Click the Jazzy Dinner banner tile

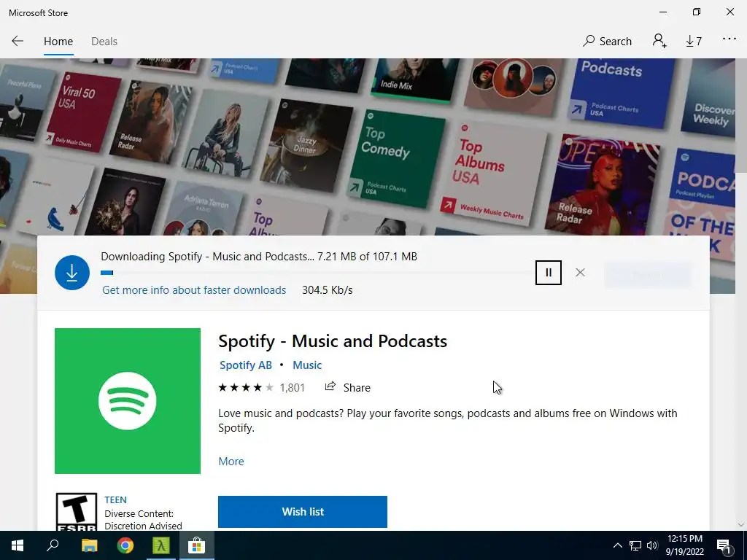[x=307, y=145]
